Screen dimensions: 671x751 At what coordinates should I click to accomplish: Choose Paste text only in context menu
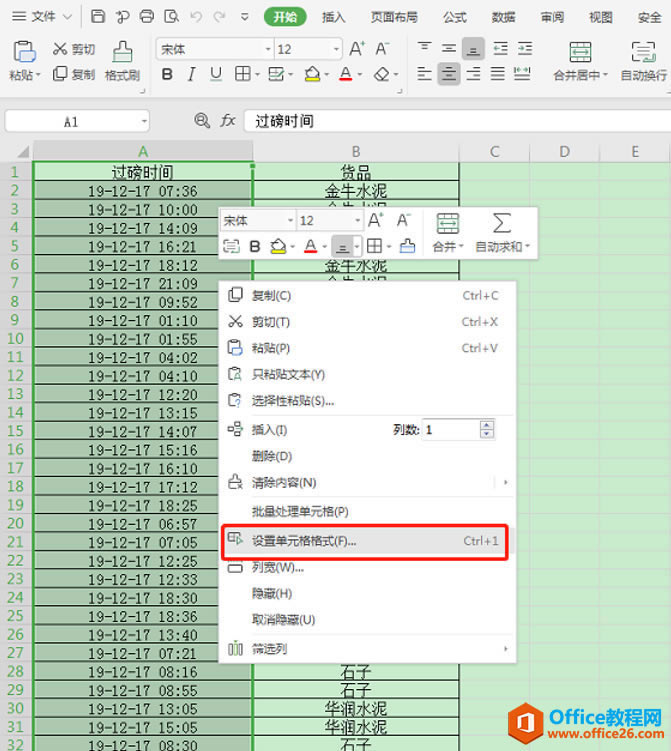click(x=367, y=374)
